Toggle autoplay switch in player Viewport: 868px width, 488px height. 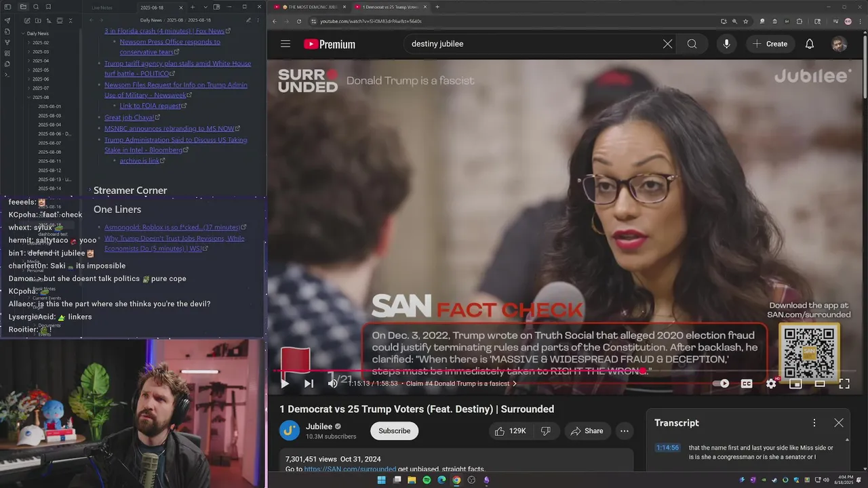point(722,384)
